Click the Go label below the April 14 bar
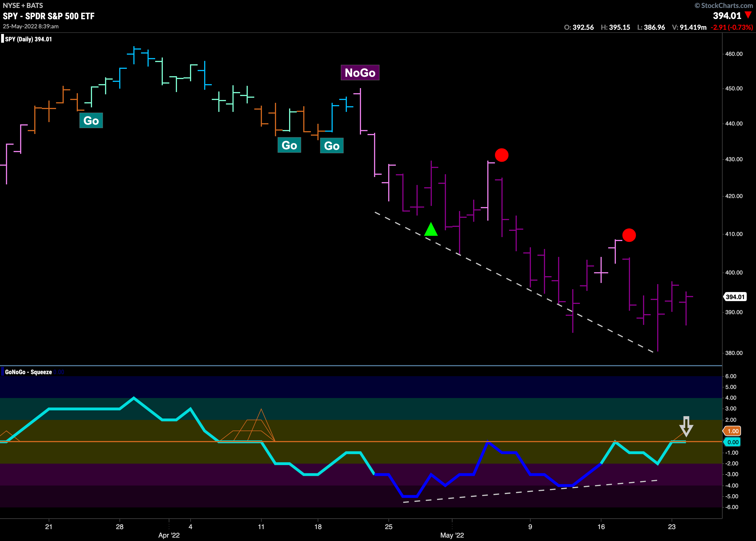 click(x=289, y=145)
